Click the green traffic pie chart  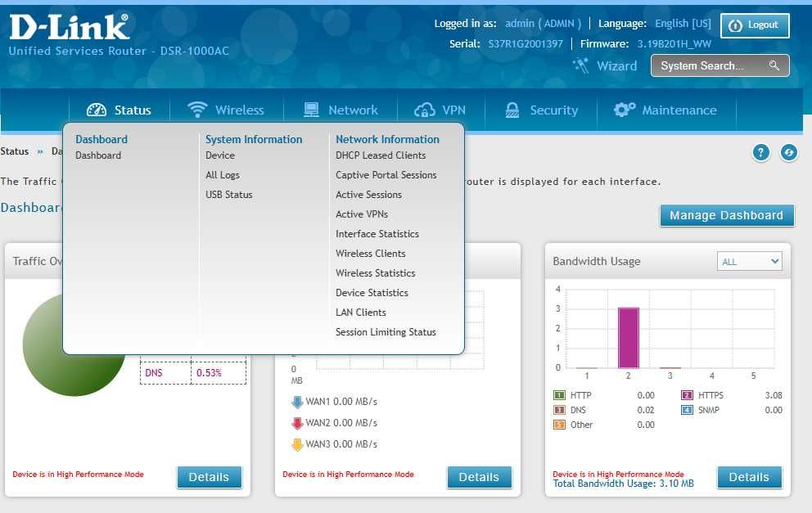pyautogui.click(x=74, y=344)
